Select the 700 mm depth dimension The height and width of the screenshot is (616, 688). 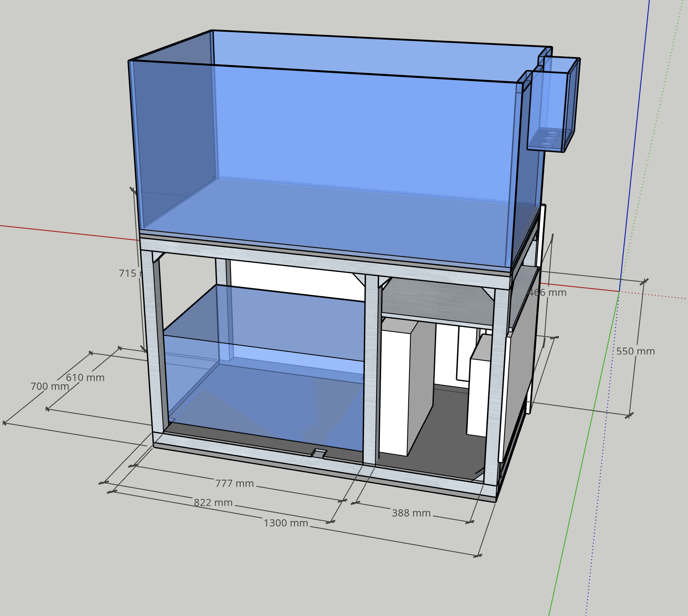tap(49, 386)
